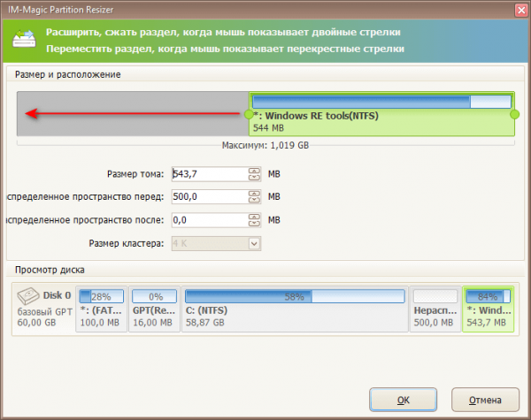The image size is (531, 420).
Task: Click the 544 MB size label
Action: coord(268,128)
